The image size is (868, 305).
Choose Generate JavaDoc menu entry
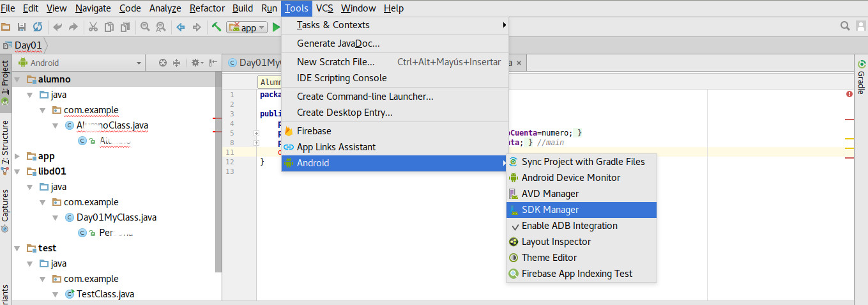[x=395, y=43]
